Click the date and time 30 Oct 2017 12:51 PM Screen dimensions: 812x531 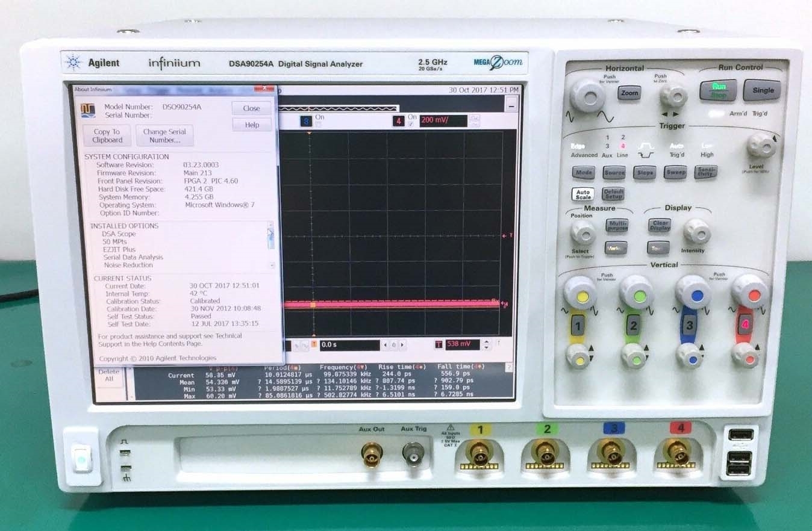click(483, 90)
